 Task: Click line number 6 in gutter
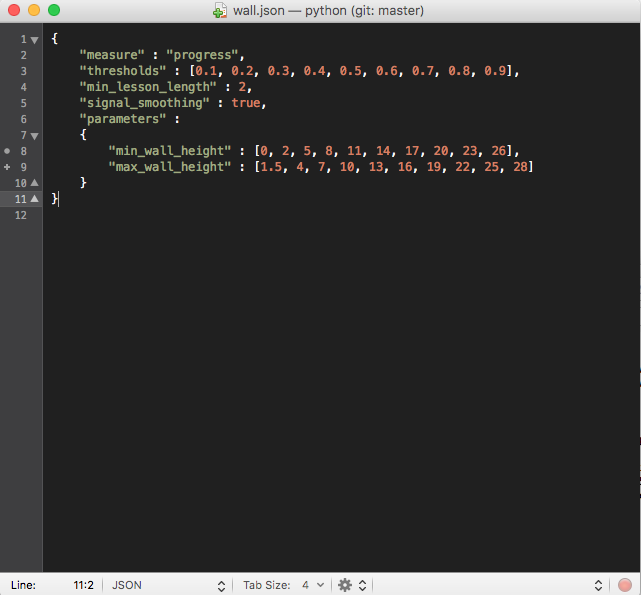click(x=24, y=119)
